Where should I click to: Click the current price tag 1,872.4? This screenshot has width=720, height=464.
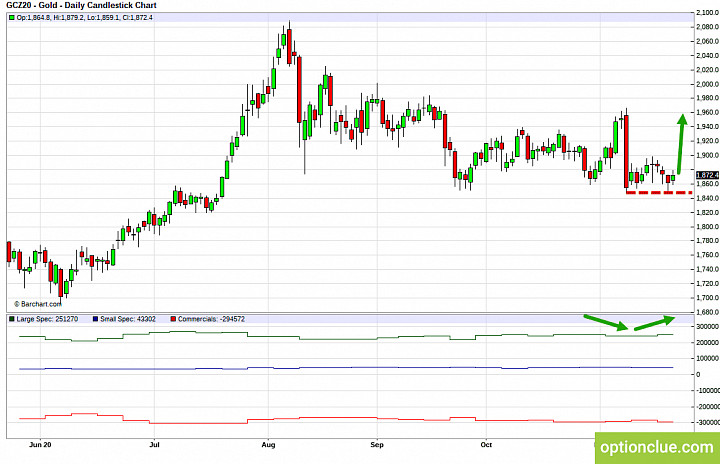707,175
